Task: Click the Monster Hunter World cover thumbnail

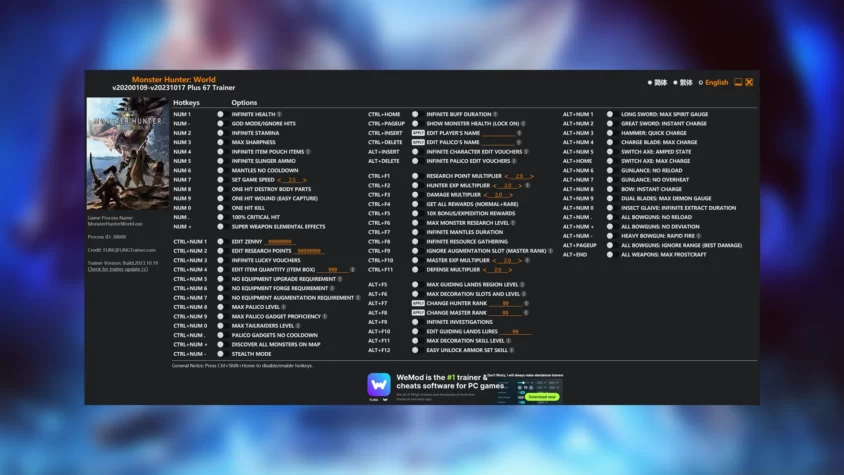Action: [128, 153]
